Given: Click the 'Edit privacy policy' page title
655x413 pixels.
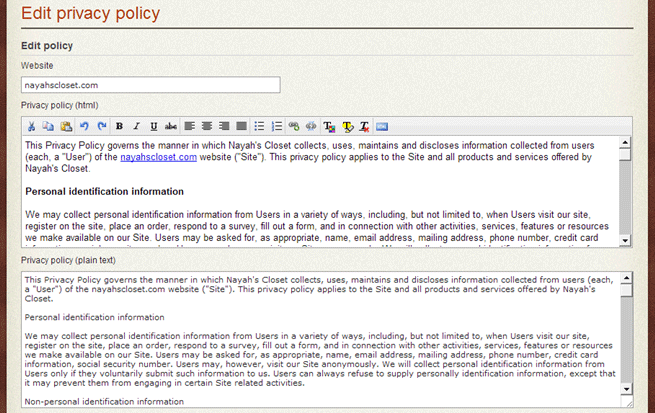Looking at the screenshot, I should coord(91,13).
